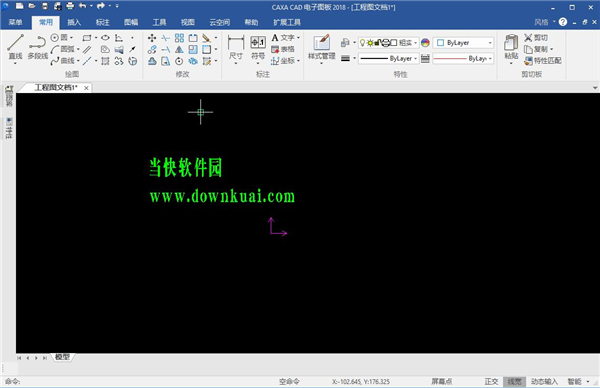Image resolution: width=600 pixels, height=388 pixels.
Task: Toggle 正交 ortho mode in status bar
Action: coord(491,381)
